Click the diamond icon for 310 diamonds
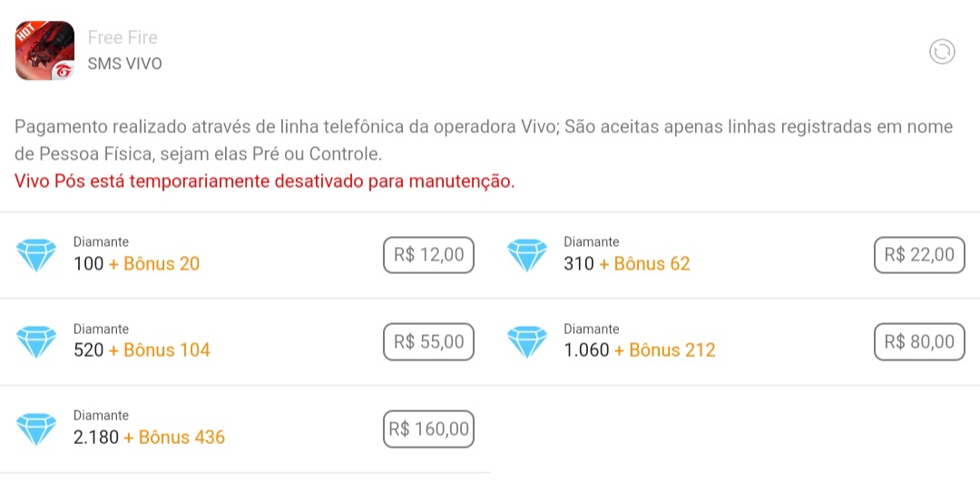 pyautogui.click(x=527, y=256)
